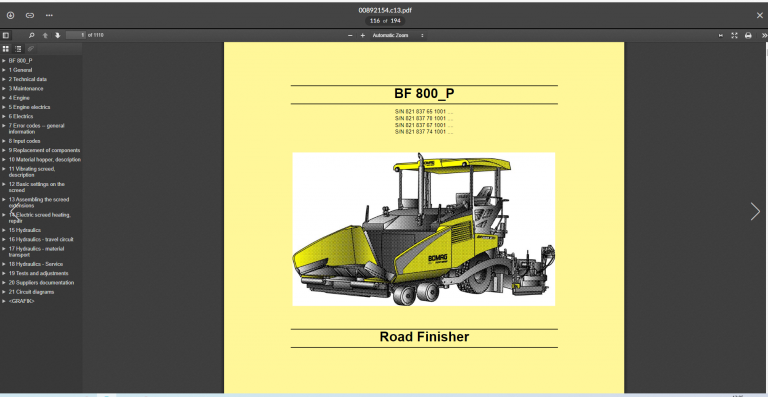Open '11 Vibrating screed, description'

(x=32, y=172)
